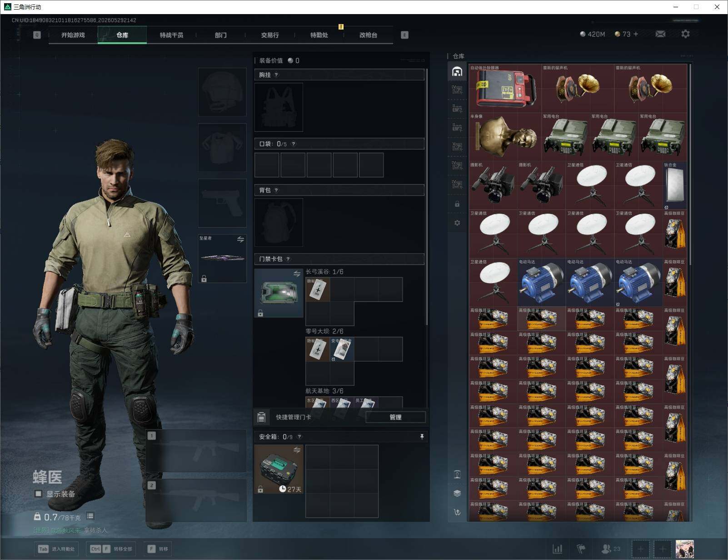This screenshot has width=728, height=560.
Task: Click help icon next to 门禁卡包
Action: pos(288,259)
